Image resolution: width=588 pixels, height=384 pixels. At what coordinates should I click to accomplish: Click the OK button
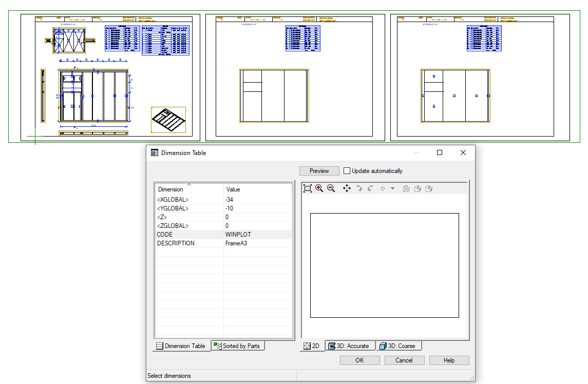(359, 360)
